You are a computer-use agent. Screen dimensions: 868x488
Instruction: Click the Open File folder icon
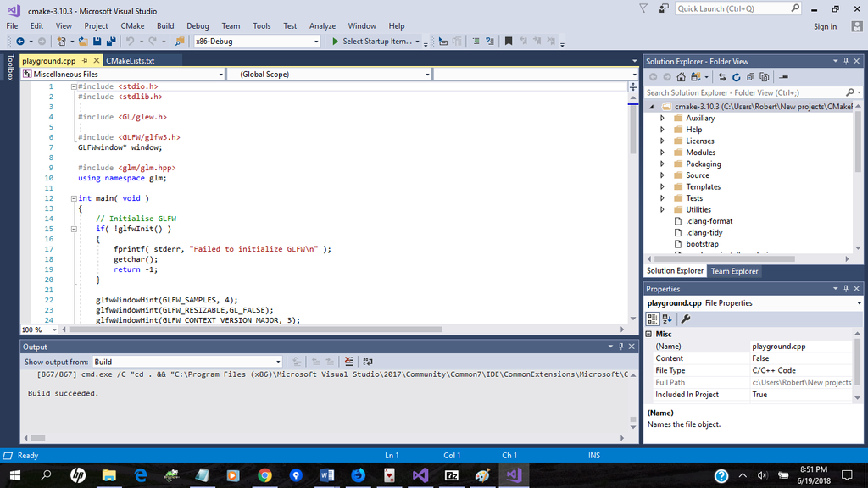click(x=83, y=42)
